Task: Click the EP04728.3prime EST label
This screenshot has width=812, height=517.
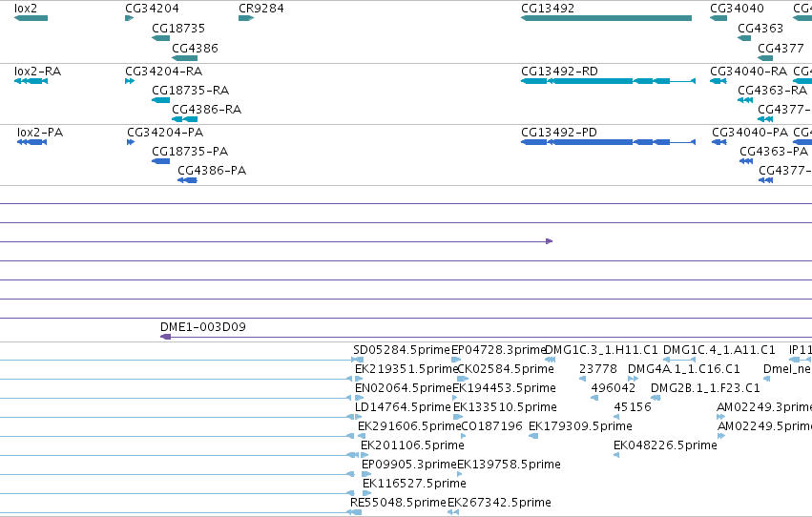Action: [x=498, y=350]
